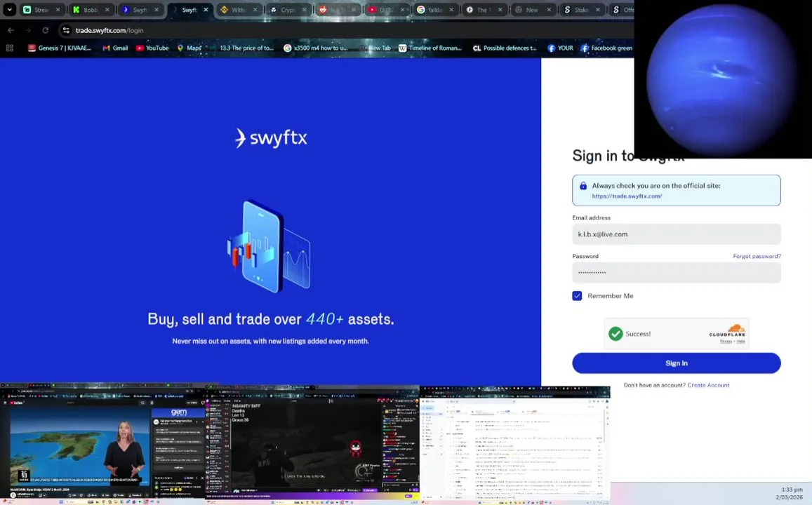
Task: Click the Cloudflare logo
Action: coord(728,330)
